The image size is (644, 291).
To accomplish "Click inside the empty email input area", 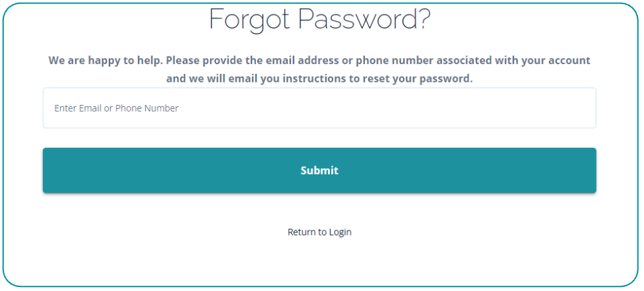I will pyautogui.click(x=396, y=108).
